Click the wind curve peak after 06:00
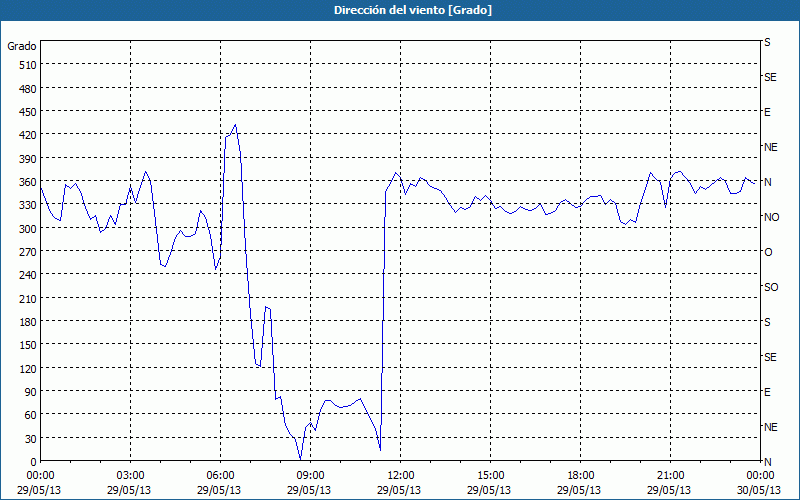 tap(235, 124)
